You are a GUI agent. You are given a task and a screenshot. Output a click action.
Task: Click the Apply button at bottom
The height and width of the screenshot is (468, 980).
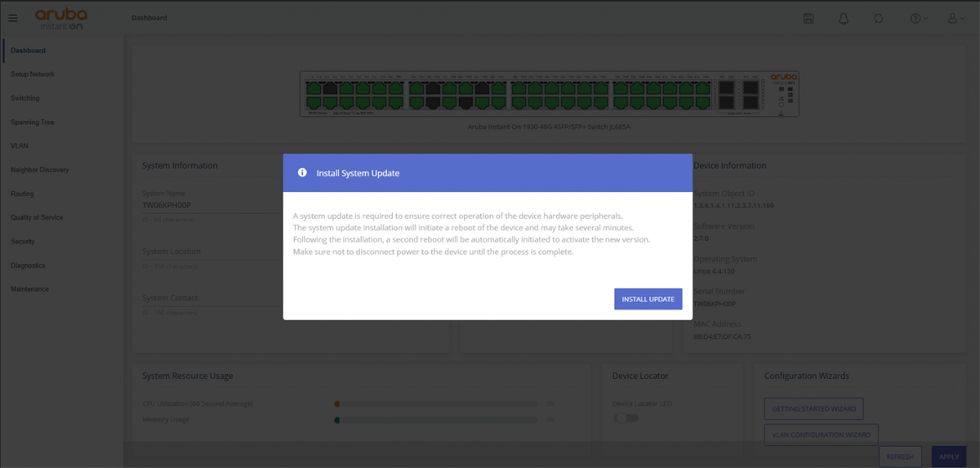[x=949, y=457]
